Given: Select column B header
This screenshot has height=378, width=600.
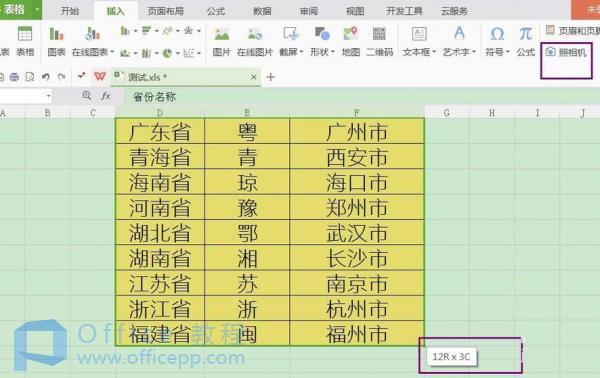Looking at the screenshot, I should pos(47,112).
